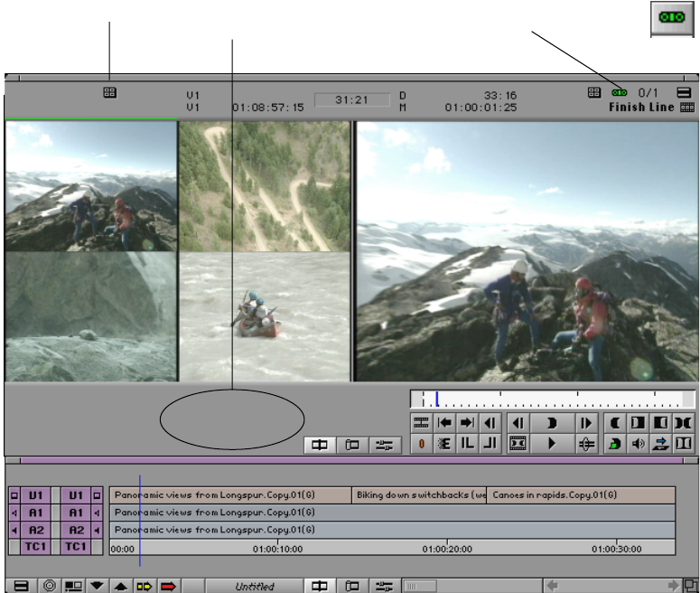Screen dimensions: 700x593
Task: Click the Remove Effect button with sparkle E icon
Action: [x=444, y=443]
